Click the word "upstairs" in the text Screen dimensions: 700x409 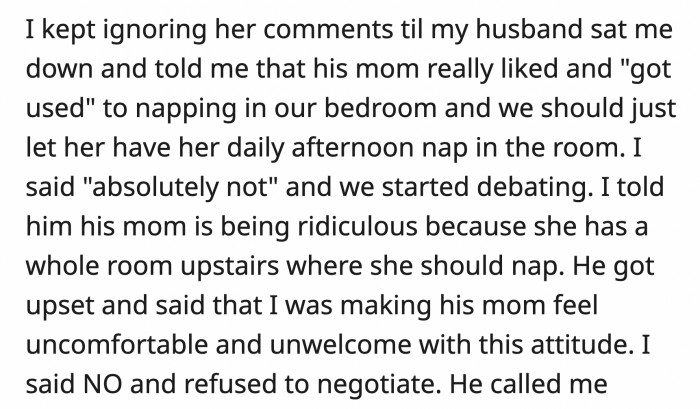point(229,266)
